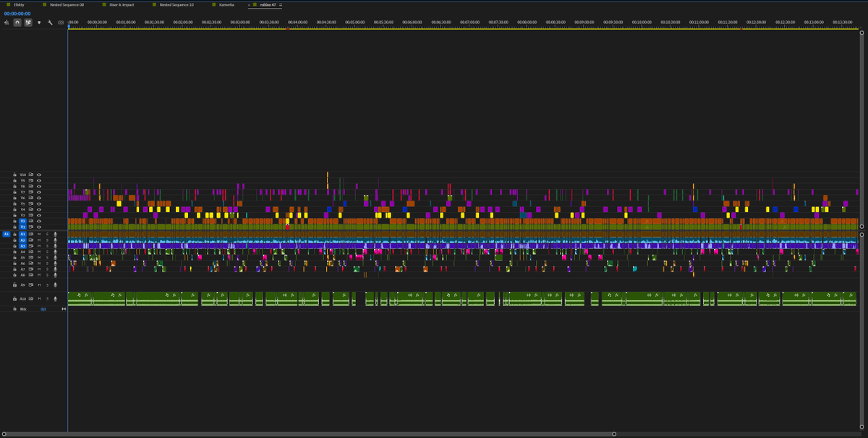The width and height of the screenshot is (868, 438).
Task: Lock audio track A10
Action: coord(14,298)
